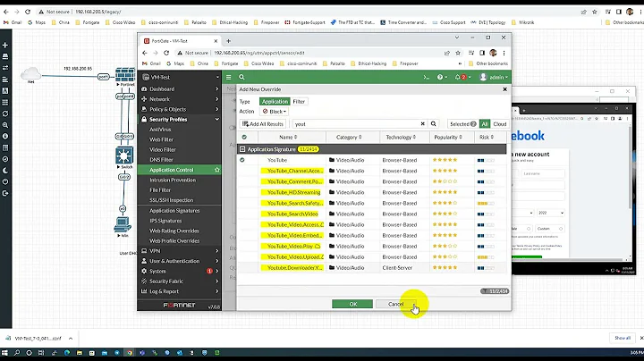Click Show all downloads

[x=622, y=338]
